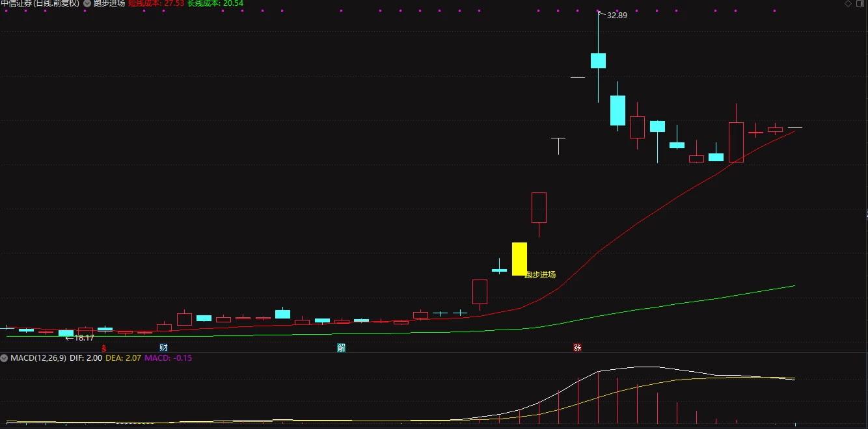Click the MACD(12,26,9) parameter label

click(38, 358)
